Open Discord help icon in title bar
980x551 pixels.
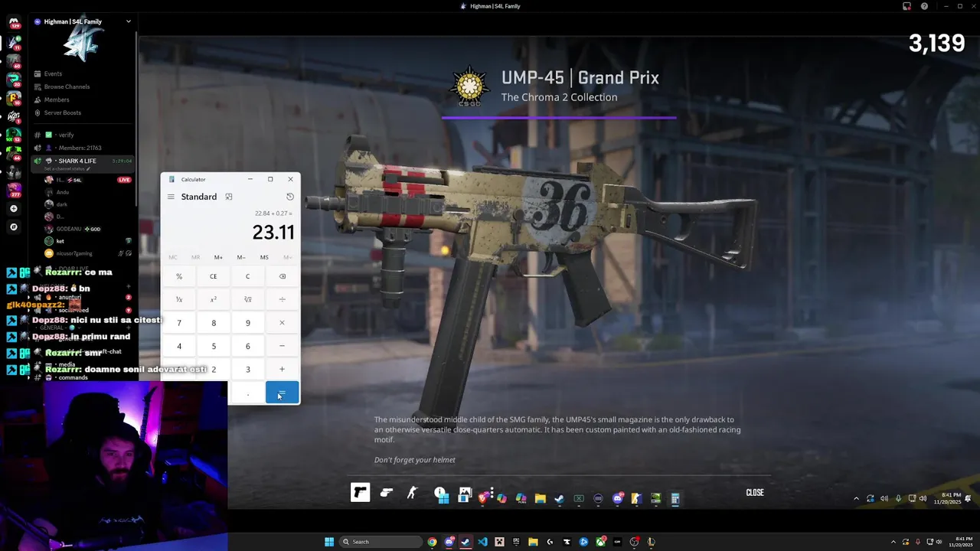click(x=924, y=6)
